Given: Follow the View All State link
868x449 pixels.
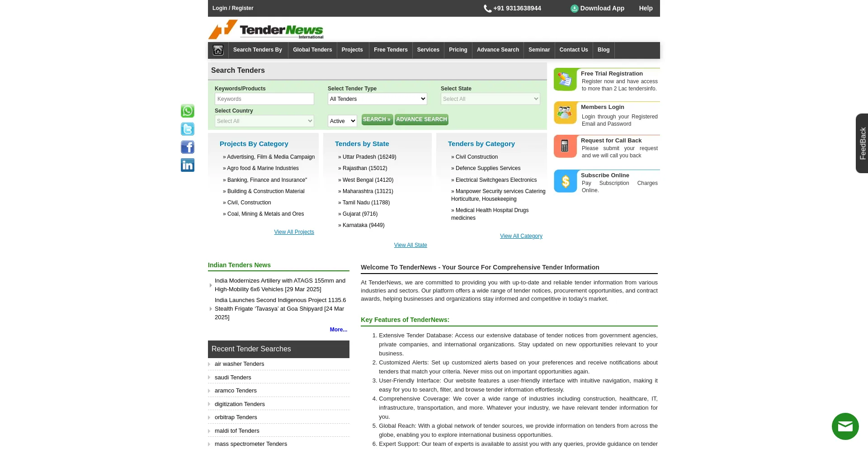Looking at the screenshot, I should pos(410,245).
